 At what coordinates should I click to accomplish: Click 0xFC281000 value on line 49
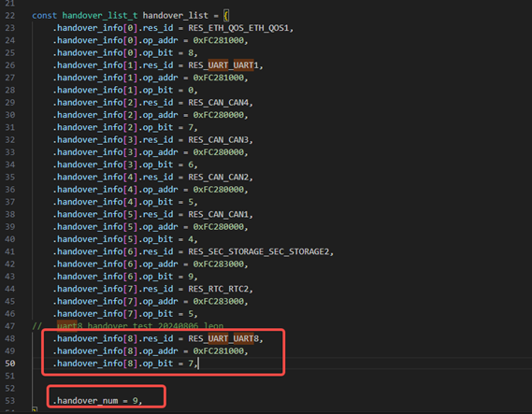[219, 351]
